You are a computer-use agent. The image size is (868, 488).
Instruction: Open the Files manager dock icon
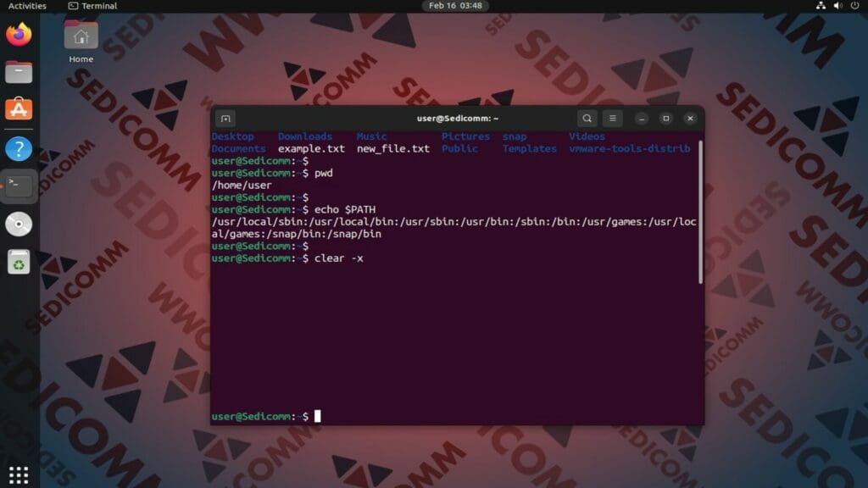19,72
